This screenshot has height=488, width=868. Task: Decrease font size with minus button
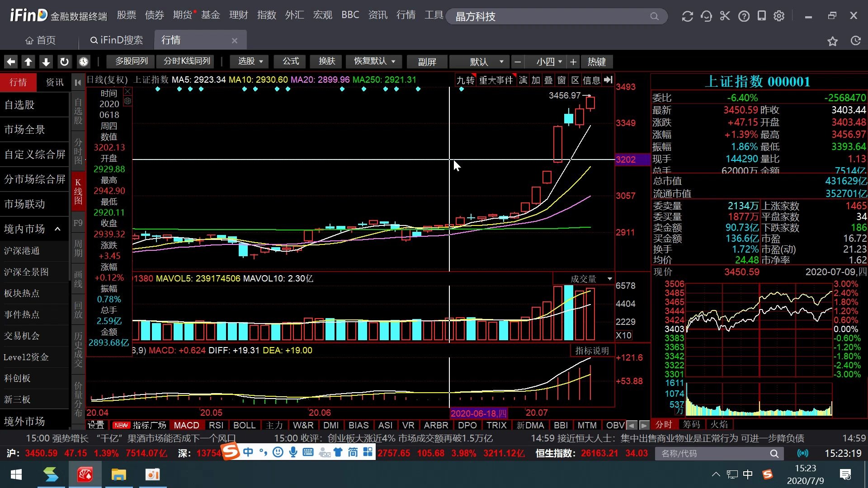[518, 61]
